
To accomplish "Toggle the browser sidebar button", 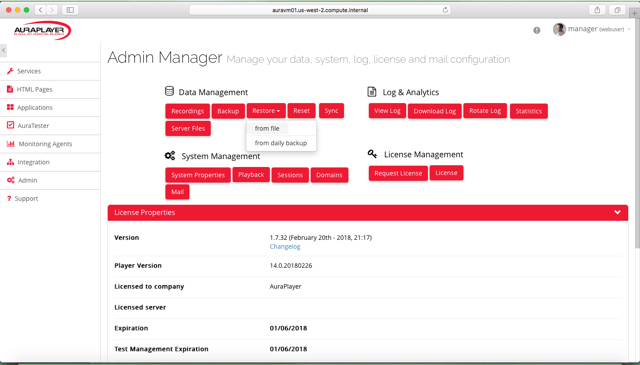I will [70, 10].
